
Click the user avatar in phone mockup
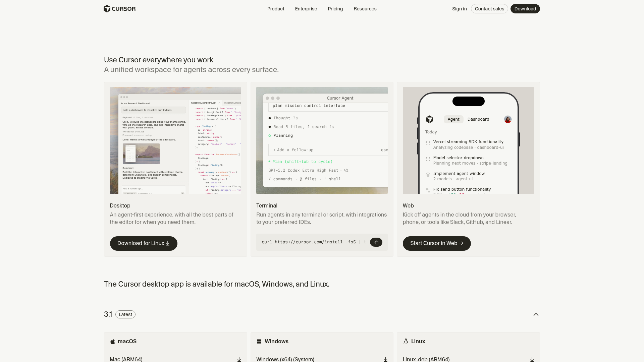508,119
